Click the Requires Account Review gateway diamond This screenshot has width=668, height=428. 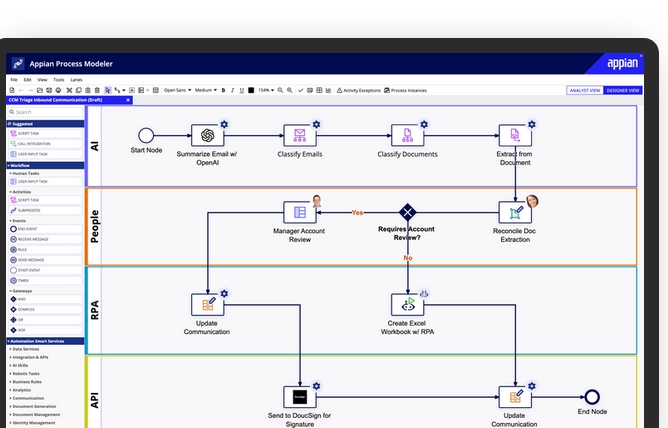pyautogui.click(x=408, y=212)
